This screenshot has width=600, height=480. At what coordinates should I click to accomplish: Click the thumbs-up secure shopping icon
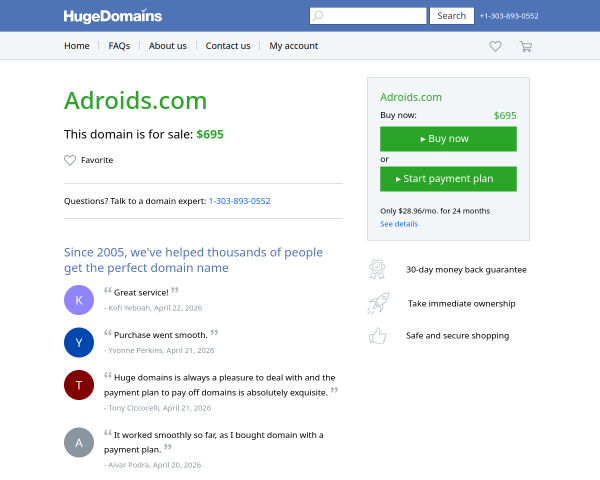[x=377, y=336]
